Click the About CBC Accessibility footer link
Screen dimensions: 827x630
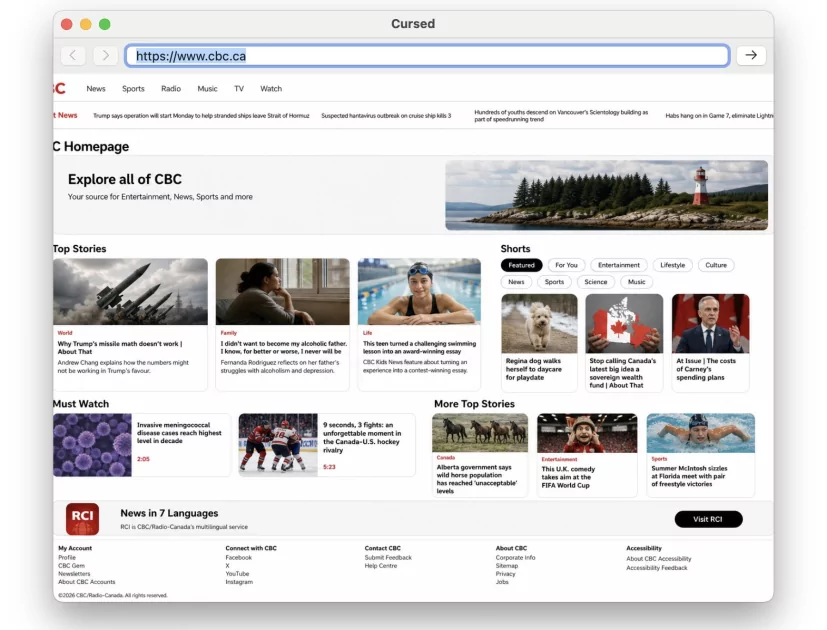(659, 559)
